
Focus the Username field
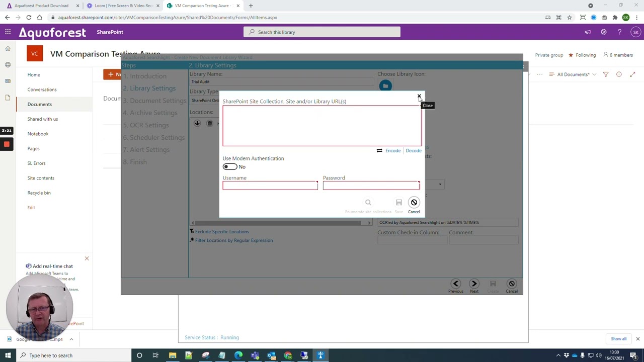coord(270,186)
